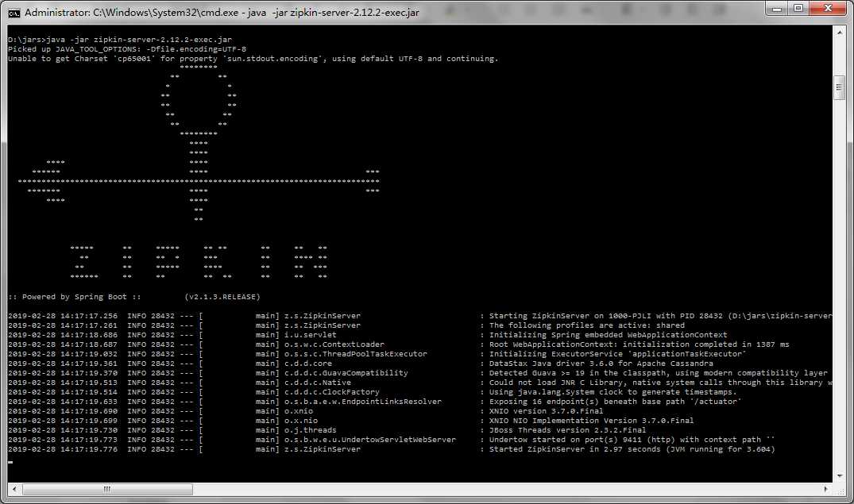Click the 'o.j.threads' logger name
This screenshot has width=854, height=504.
(x=311, y=430)
